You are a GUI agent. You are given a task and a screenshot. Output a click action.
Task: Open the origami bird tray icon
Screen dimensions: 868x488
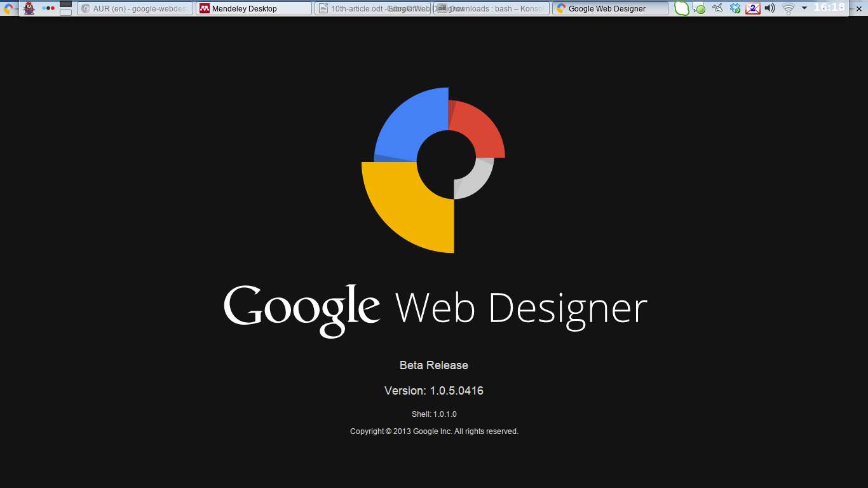tap(717, 8)
